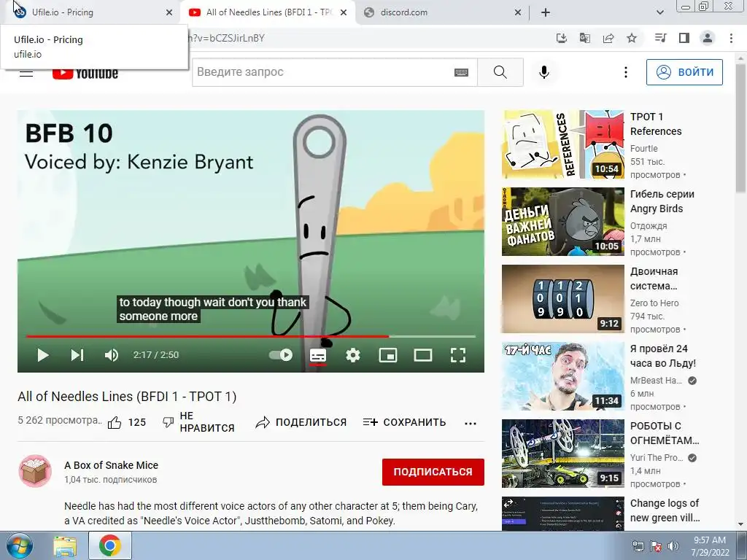Open РОБОТЫ С ОГНЕМЁТАМИ video thumbnail
747x560 pixels.
pos(562,454)
